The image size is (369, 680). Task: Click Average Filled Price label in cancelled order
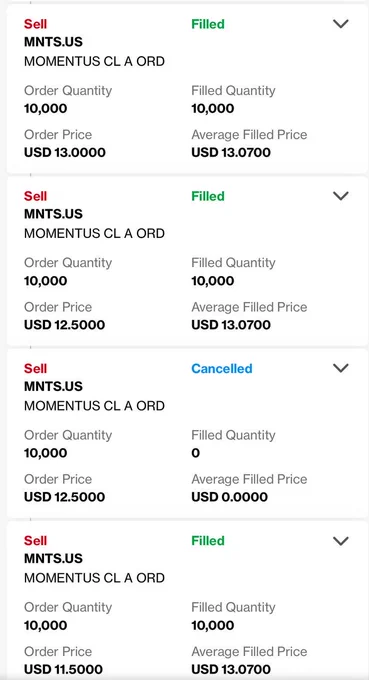pos(249,479)
